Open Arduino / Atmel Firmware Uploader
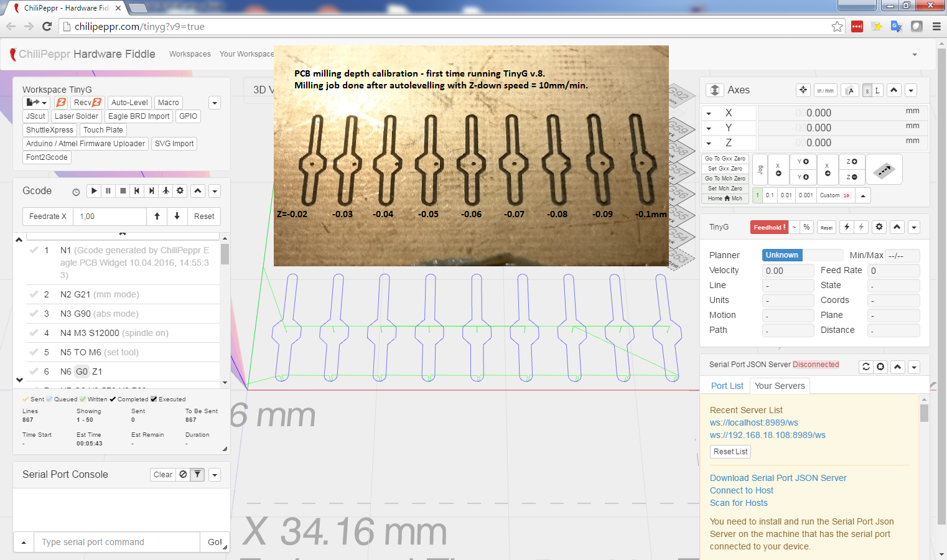This screenshot has height=560, width=947. tap(85, 144)
